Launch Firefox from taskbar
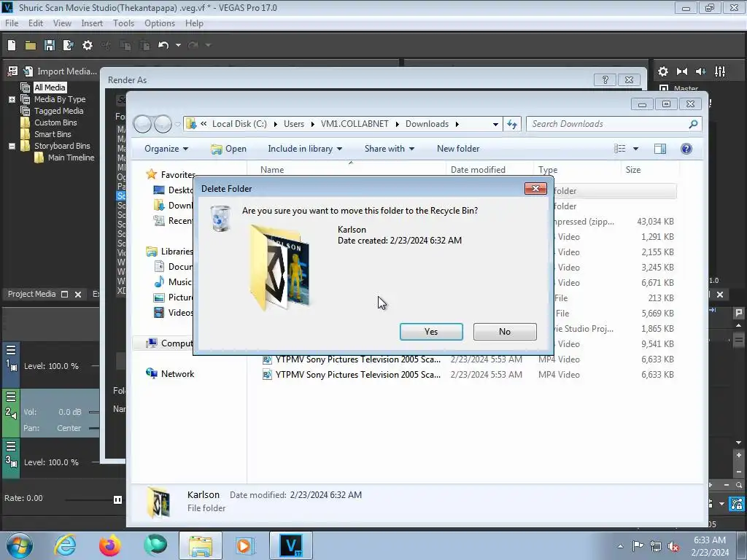This screenshot has width=747, height=560. tap(110, 545)
